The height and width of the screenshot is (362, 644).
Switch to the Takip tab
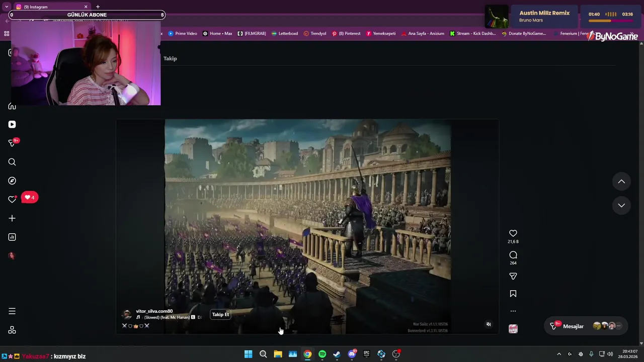pos(170,58)
